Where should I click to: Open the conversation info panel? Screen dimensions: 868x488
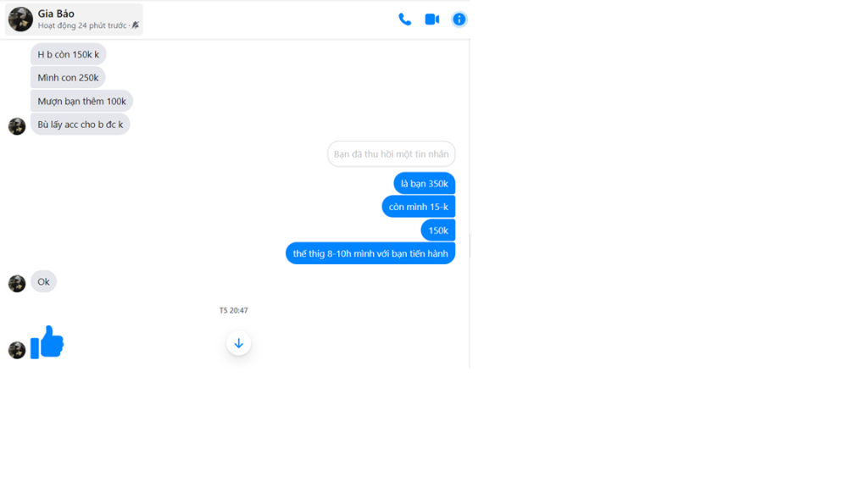(459, 19)
